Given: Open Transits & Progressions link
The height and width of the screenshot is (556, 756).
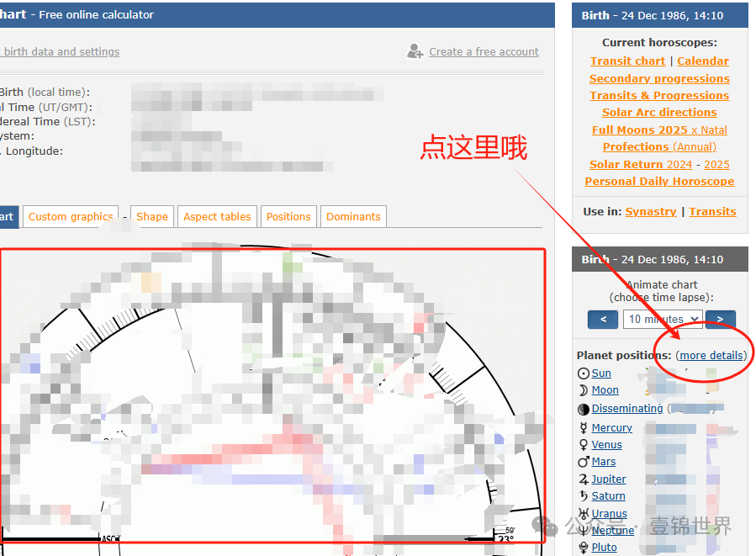Looking at the screenshot, I should (659, 96).
